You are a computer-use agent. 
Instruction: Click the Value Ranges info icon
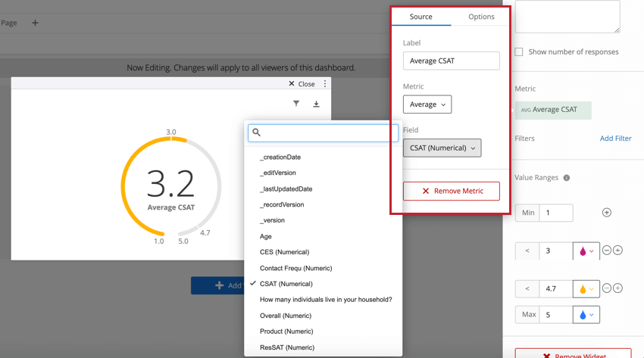click(567, 178)
